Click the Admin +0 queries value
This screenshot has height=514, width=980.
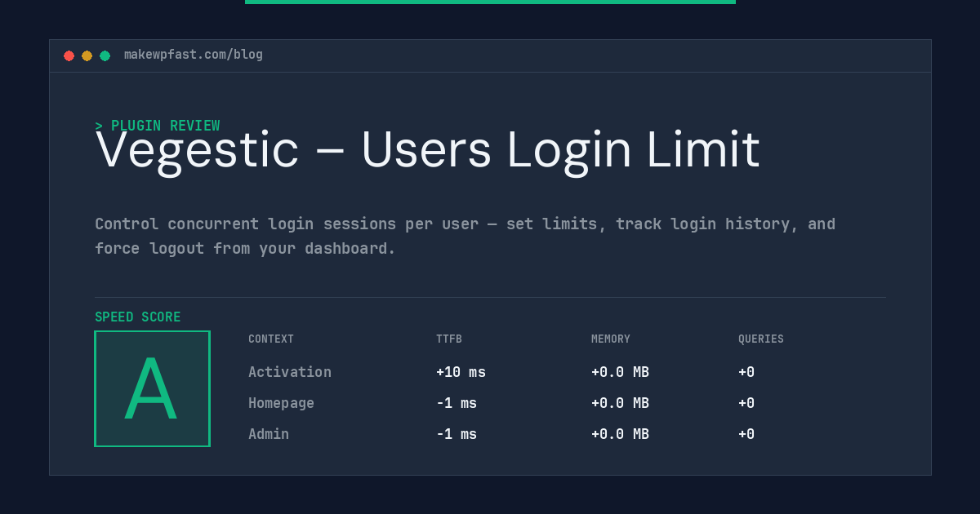(746, 434)
